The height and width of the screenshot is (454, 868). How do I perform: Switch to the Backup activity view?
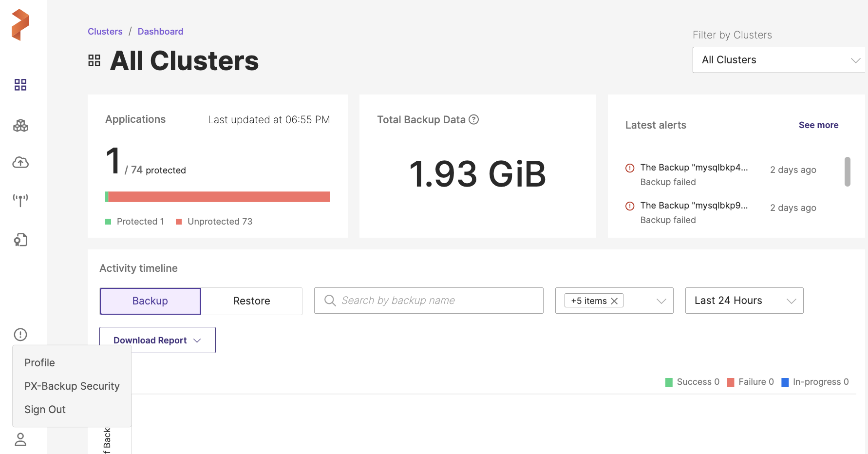pos(150,301)
